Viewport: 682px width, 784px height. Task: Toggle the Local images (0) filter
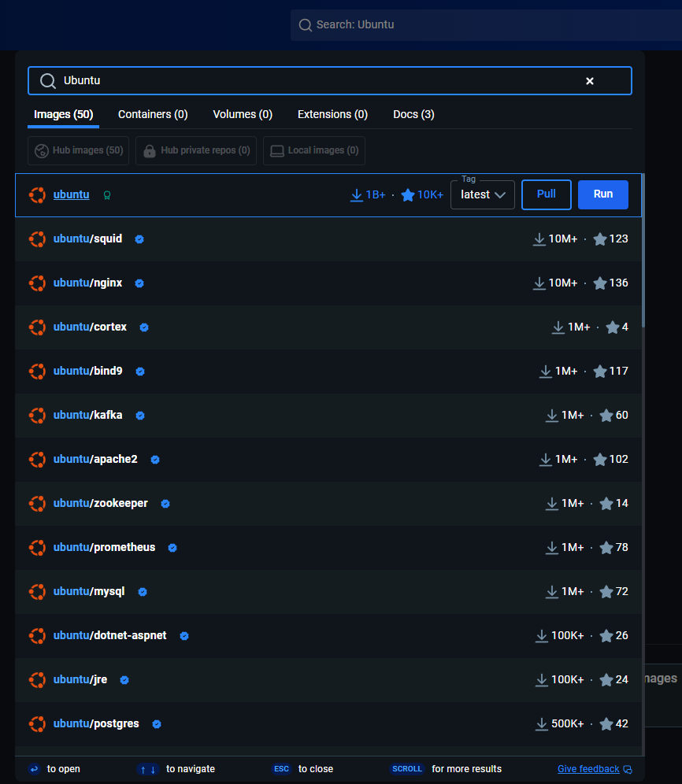pyautogui.click(x=314, y=150)
